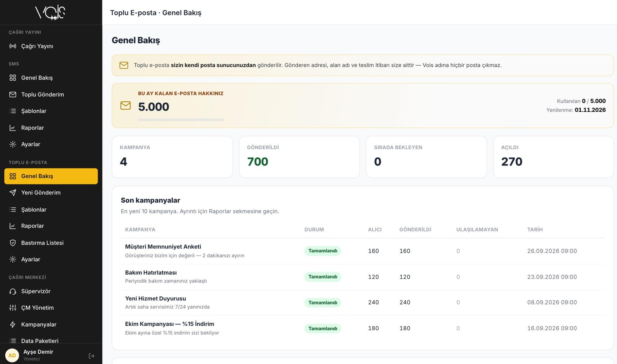
Task: Click remaining quota figure 5.000
Action: tap(153, 107)
